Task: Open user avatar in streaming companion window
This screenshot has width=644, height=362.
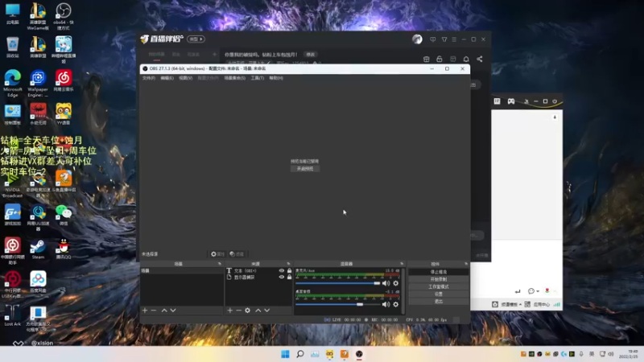Action: [417, 39]
